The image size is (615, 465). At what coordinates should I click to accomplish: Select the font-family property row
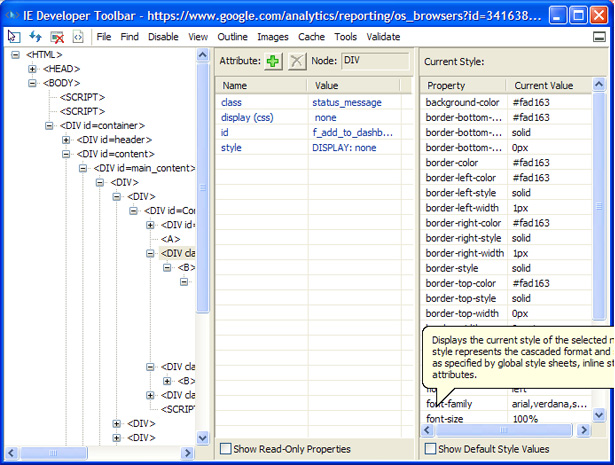506,404
